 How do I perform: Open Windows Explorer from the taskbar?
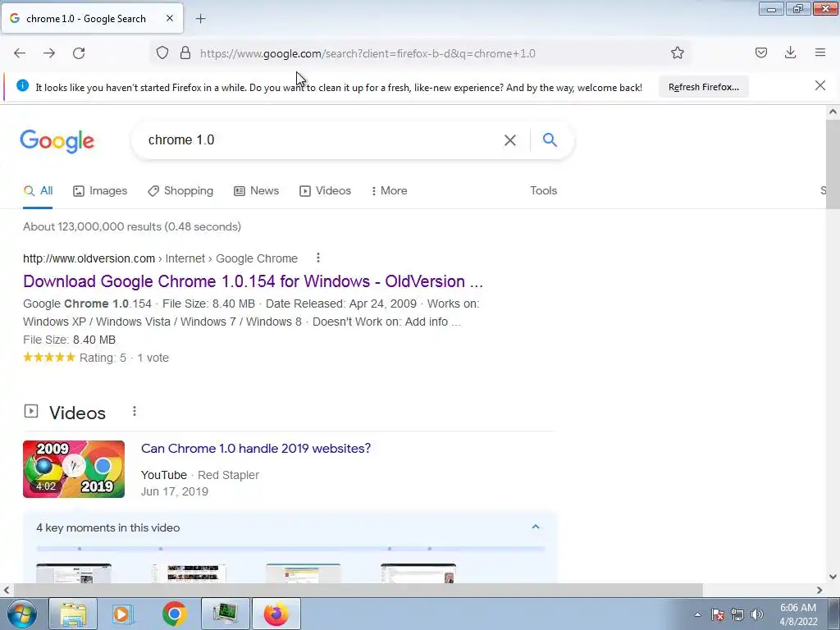pos(73,614)
